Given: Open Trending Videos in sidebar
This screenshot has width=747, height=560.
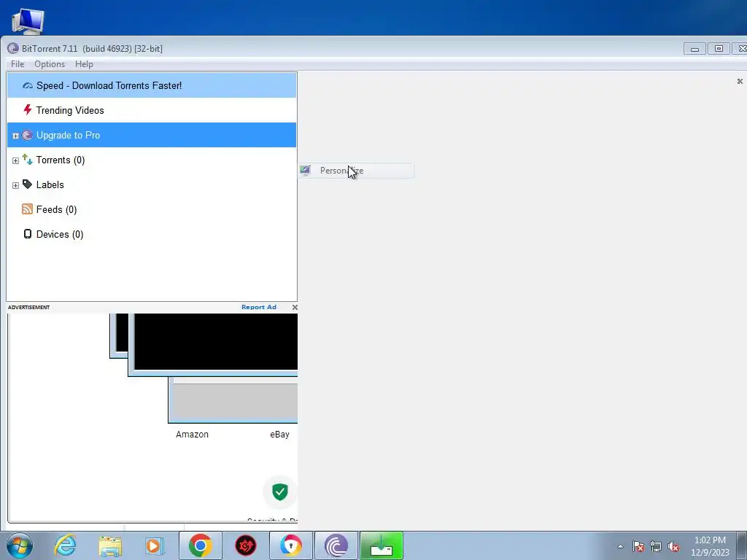Looking at the screenshot, I should coord(152,111).
